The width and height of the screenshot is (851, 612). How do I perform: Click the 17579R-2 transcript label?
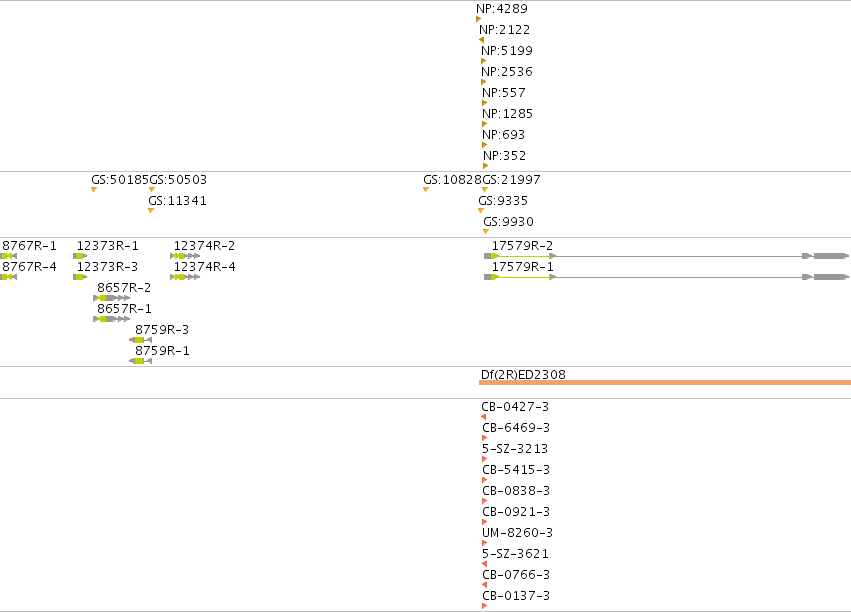pyautogui.click(x=522, y=246)
